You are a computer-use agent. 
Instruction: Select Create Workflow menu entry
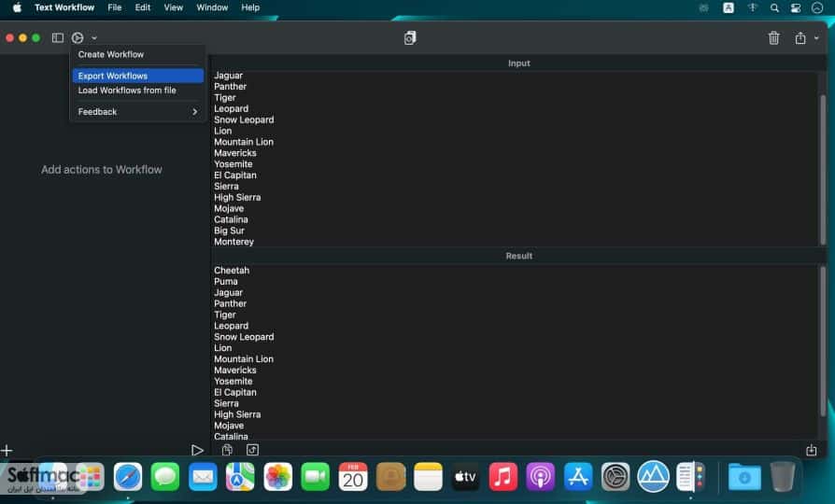[x=111, y=54]
